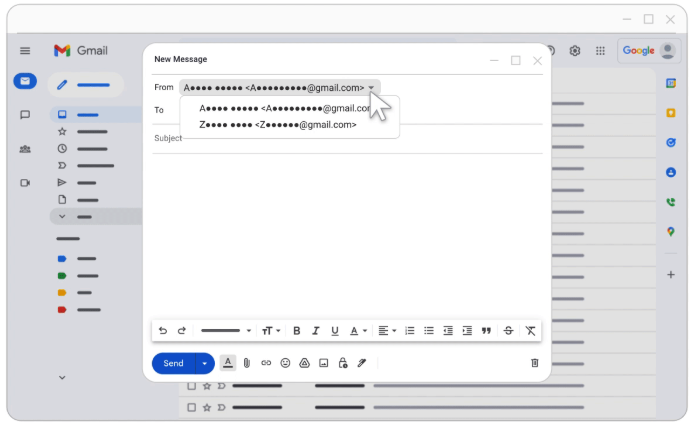
Task: Remove formatting from text
Action: (x=530, y=331)
